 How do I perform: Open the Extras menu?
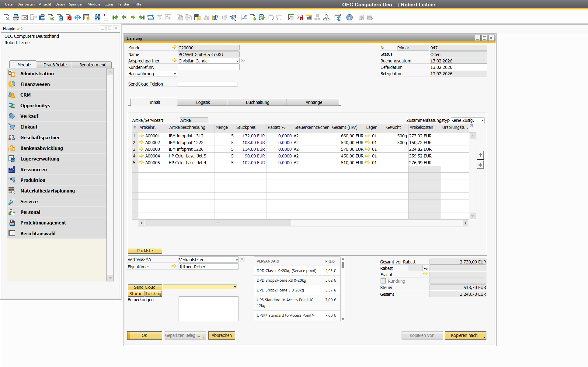[109, 4]
